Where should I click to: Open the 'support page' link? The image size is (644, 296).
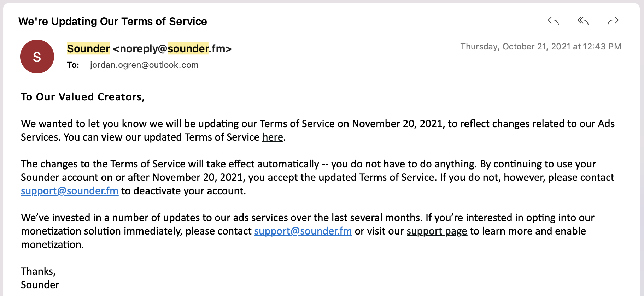[x=437, y=231]
